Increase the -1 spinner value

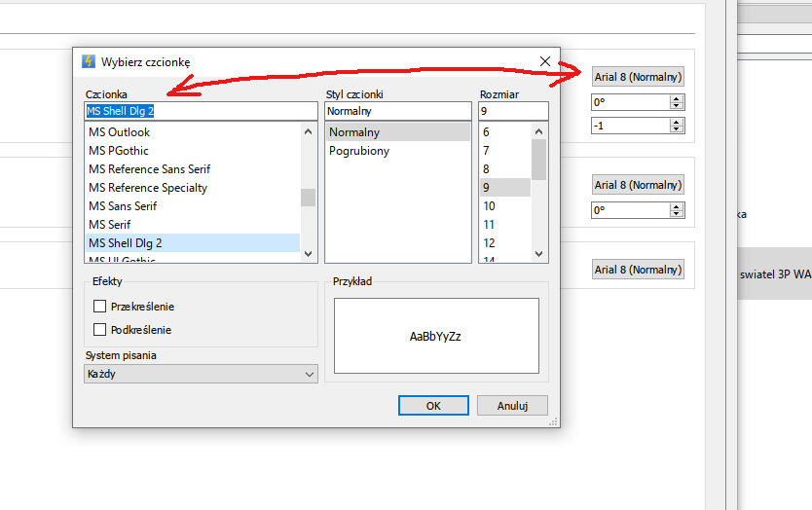(x=677, y=122)
